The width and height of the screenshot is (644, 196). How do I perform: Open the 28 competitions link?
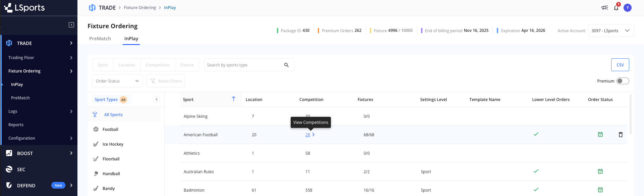point(308,135)
